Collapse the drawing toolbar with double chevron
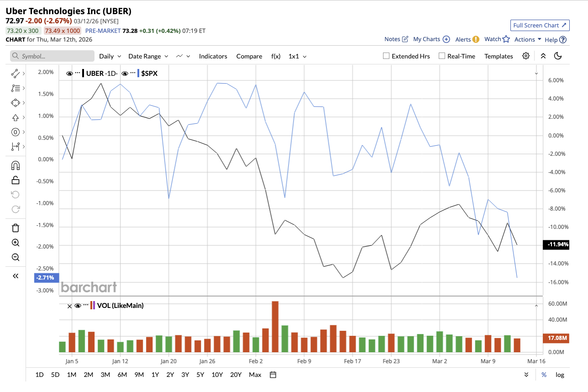This screenshot has height=392, width=588. pos(16,276)
